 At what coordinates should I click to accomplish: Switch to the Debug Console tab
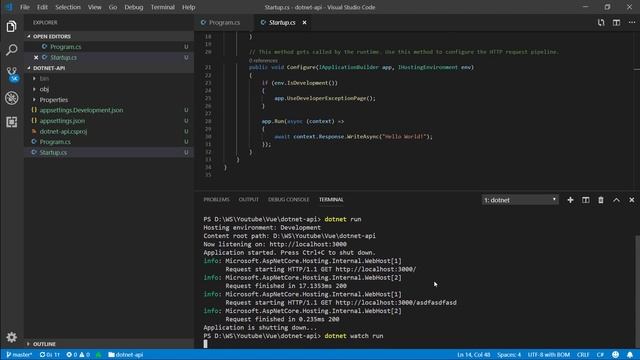coord(289,200)
